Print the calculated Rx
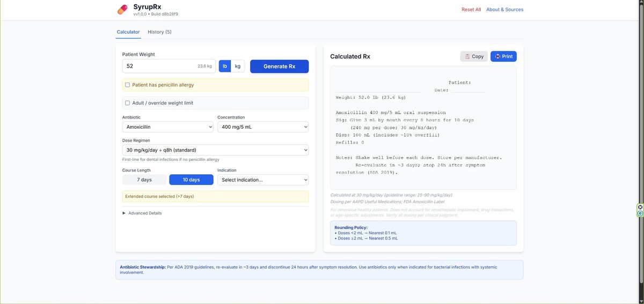 503,56
